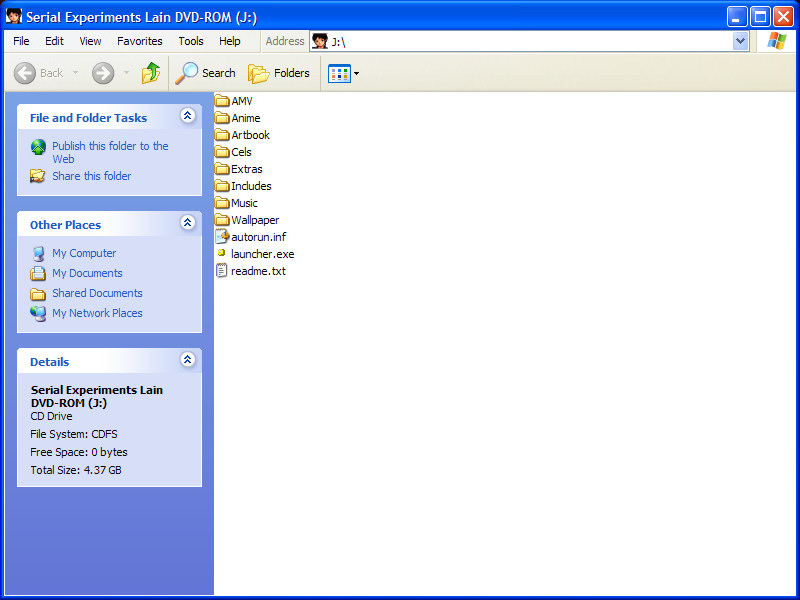The image size is (800, 600).
Task: Select the Wallpaper folder icon
Action: [x=222, y=220]
